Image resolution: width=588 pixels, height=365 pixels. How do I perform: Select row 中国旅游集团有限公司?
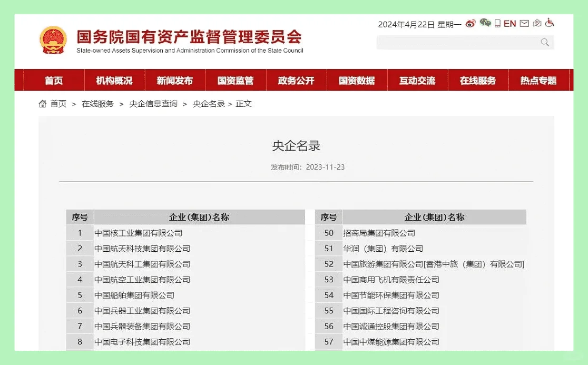coord(421,264)
